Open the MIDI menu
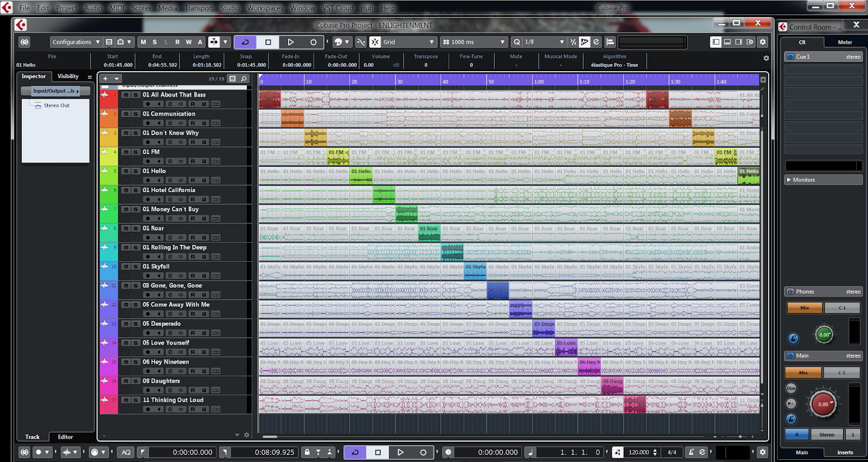The width and height of the screenshot is (868, 462). pos(117,8)
